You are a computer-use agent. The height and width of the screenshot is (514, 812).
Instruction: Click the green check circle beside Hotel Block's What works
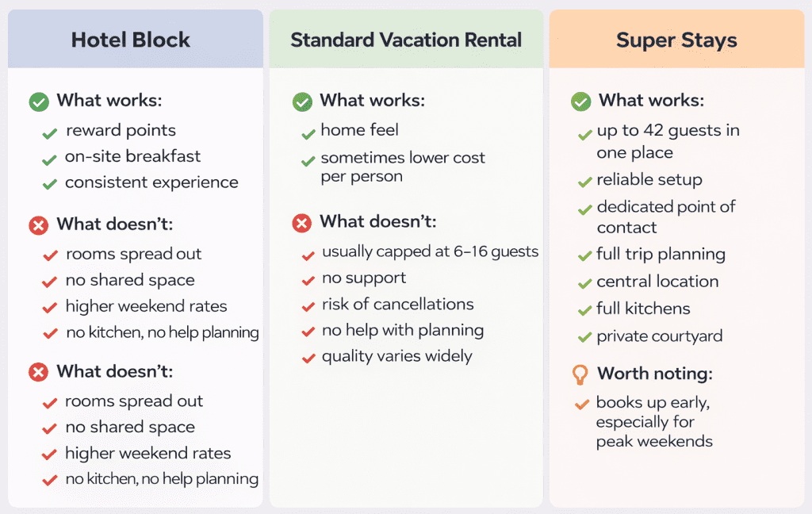[x=39, y=102]
